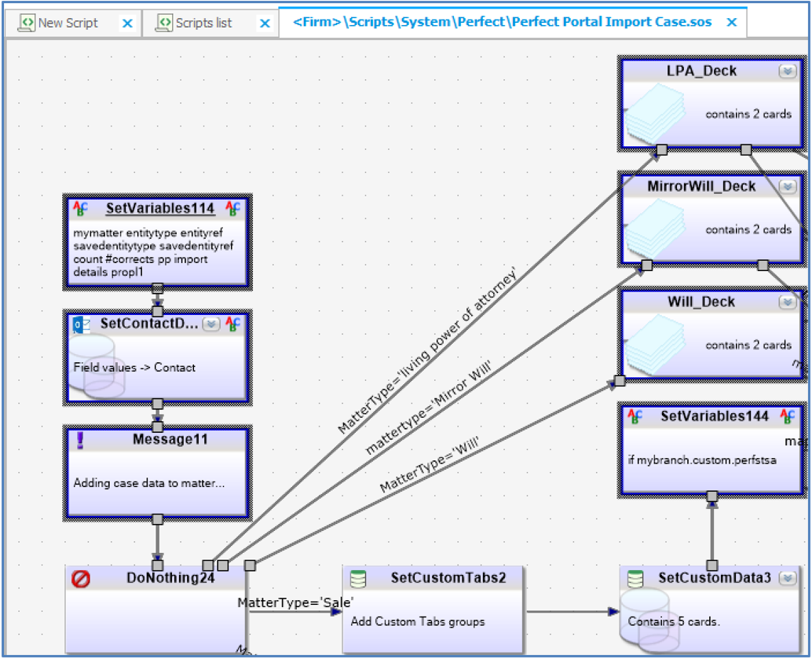Click the Outlook icon on the SetContactD node
The width and height of the screenshot is (812, 659).
(79, 324)
